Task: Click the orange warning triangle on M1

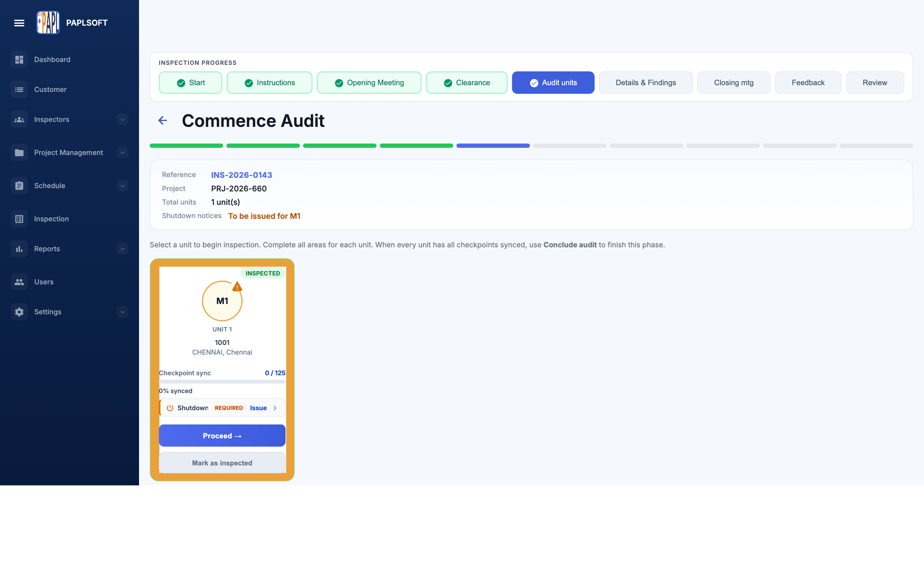Action: tap(237, 287)
